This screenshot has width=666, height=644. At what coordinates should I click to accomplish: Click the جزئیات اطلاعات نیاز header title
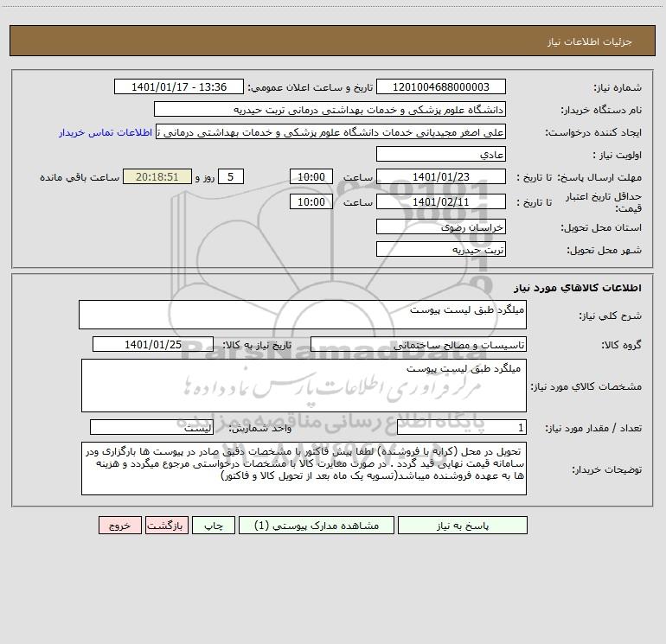(590, 41)
